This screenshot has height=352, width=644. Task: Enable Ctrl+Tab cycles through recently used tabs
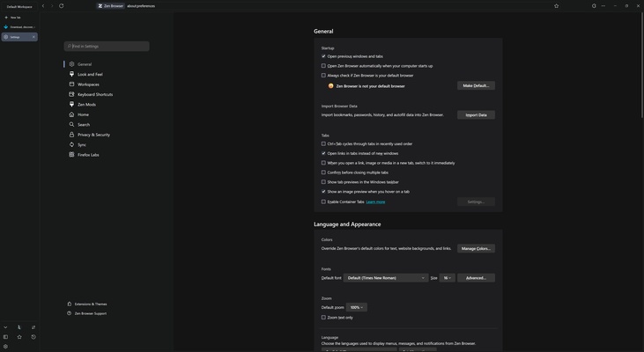323,144
